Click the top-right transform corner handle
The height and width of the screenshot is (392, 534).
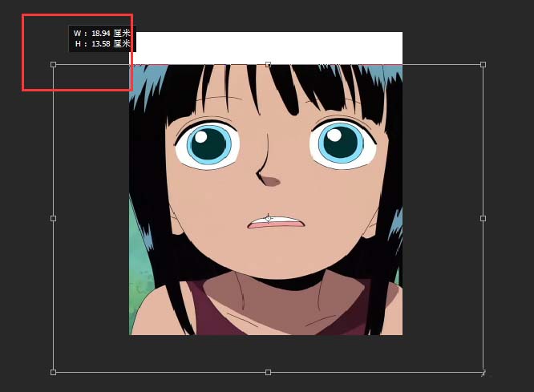[x=483, y=64]
